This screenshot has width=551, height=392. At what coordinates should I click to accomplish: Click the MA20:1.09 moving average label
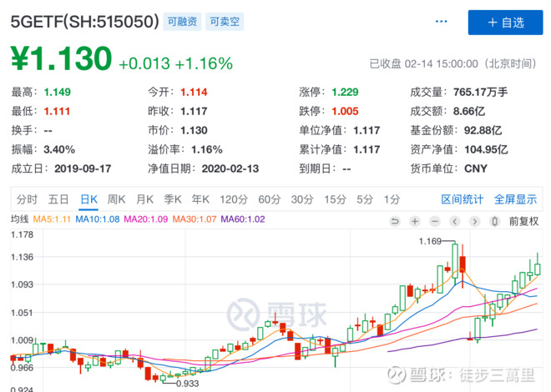(146, 219)
